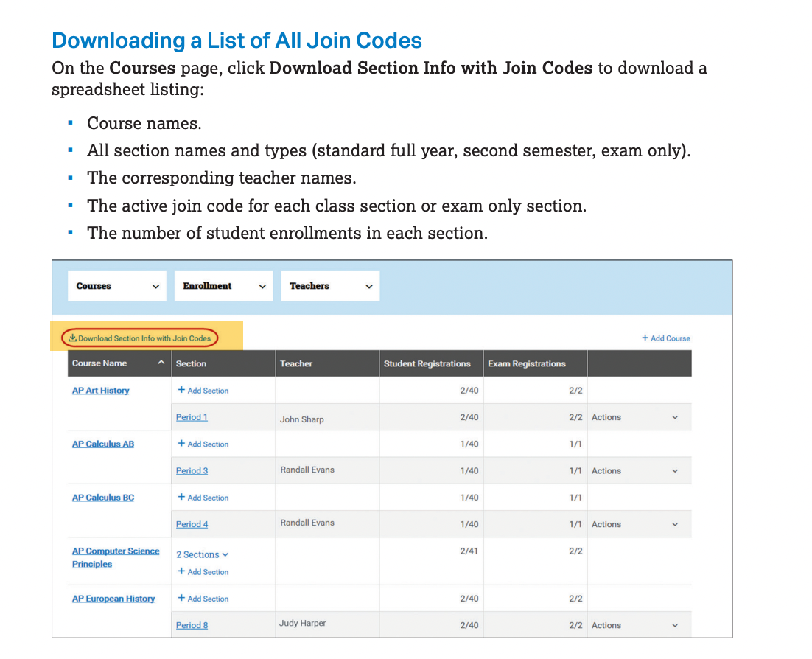Click Download Section Info with Join Codes
812x659 pixels.
[139, 338]
